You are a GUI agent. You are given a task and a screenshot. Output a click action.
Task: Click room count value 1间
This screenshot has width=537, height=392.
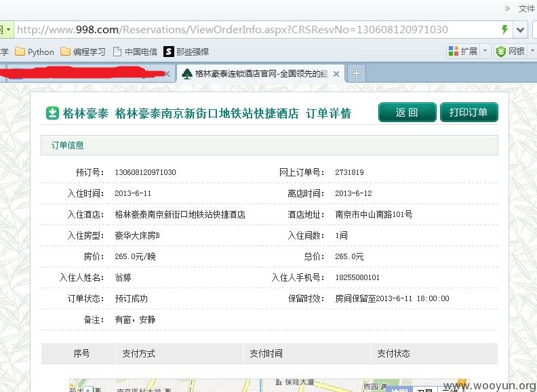point(342,235)
